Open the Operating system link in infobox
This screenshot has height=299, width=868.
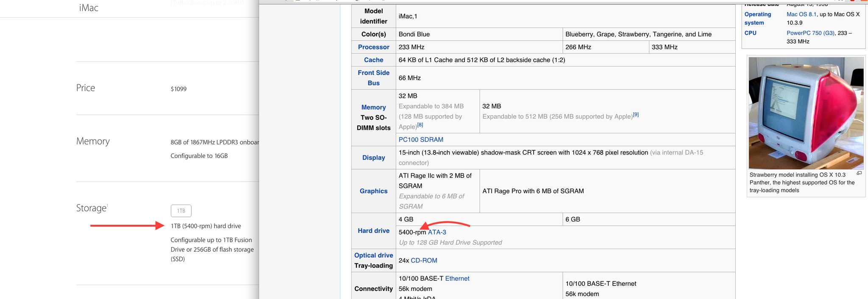[758, 19]
